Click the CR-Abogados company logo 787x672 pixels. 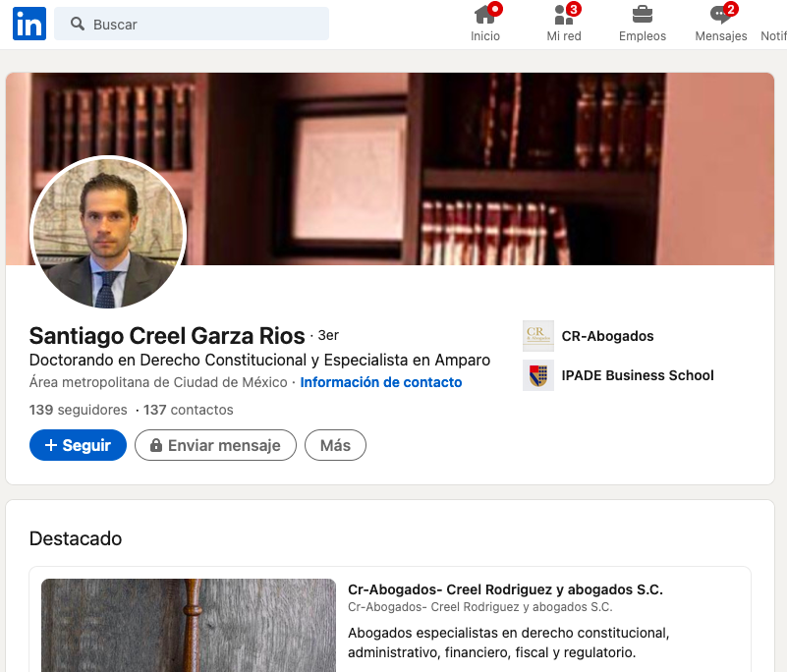pyautogui.click(x=538, y=336)
